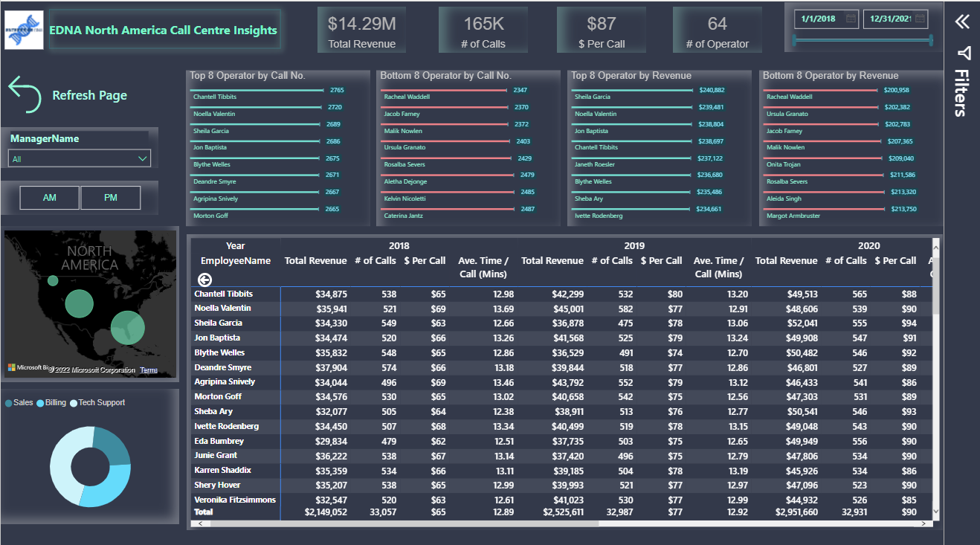
Task: Sort by the EmployeeName column header
Action: click(x=235, y=260)
